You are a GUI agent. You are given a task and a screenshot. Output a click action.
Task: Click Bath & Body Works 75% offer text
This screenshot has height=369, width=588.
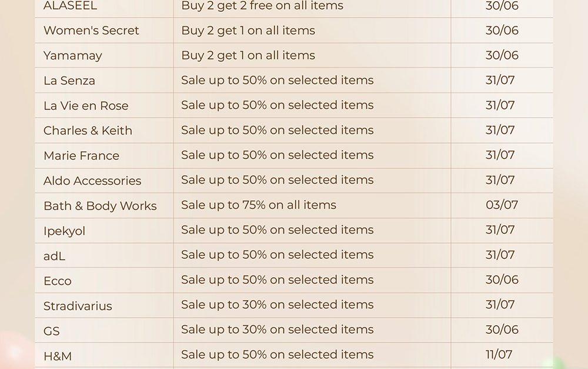tap(259, 205)
